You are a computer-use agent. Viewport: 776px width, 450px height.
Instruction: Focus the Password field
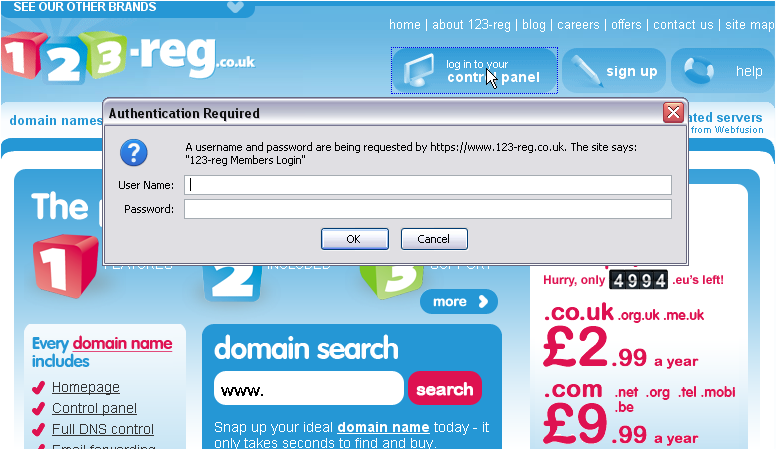(428, 209)
